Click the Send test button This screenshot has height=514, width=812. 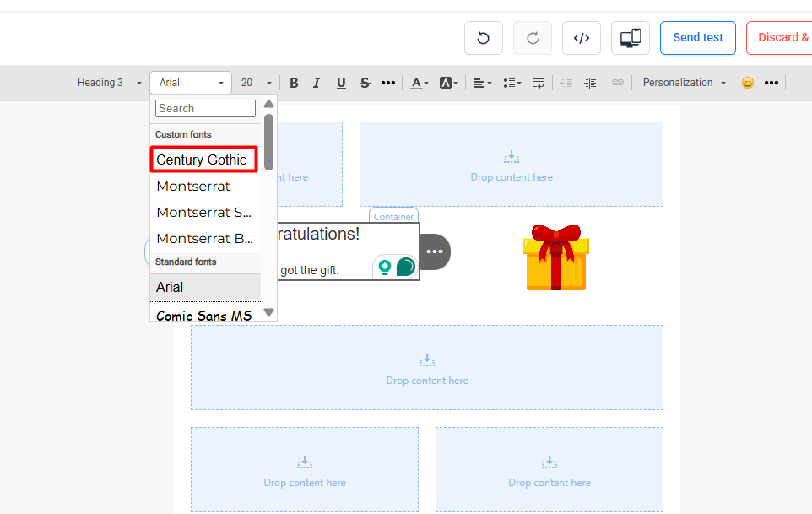click(697, 38)
